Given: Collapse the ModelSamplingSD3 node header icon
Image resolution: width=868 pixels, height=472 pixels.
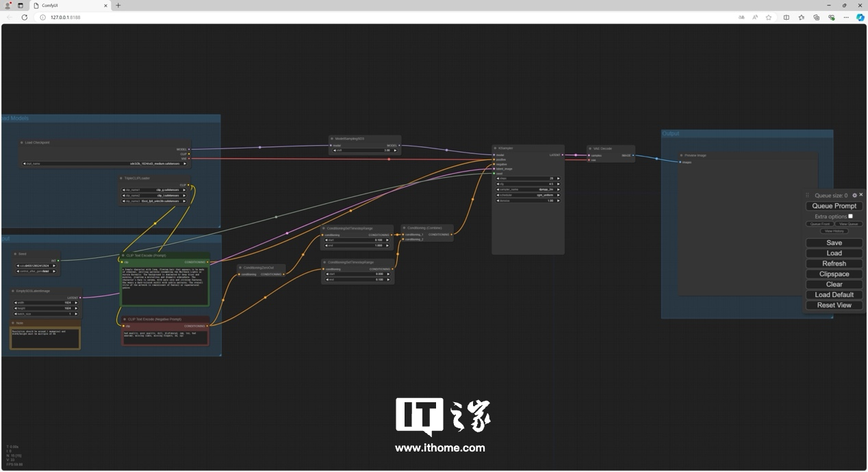Looking at the screenshot, I should coord(331,139).
